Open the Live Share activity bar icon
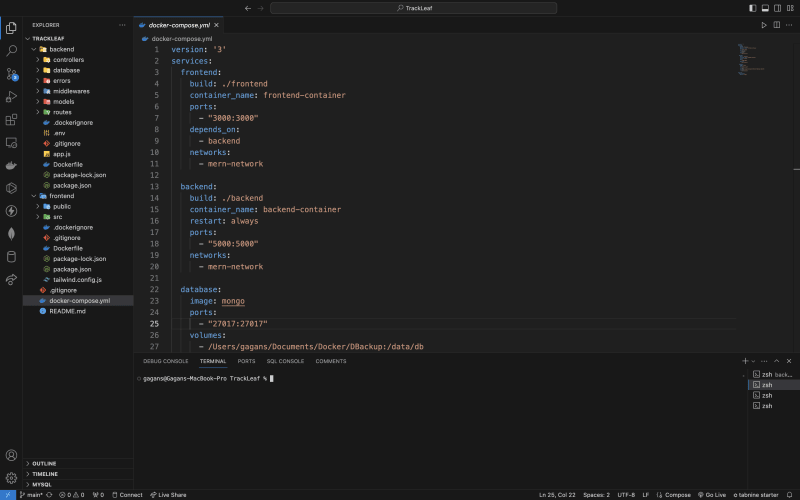Screen dimensions: 800x500 pyautogui.click(x=11, y=280)
